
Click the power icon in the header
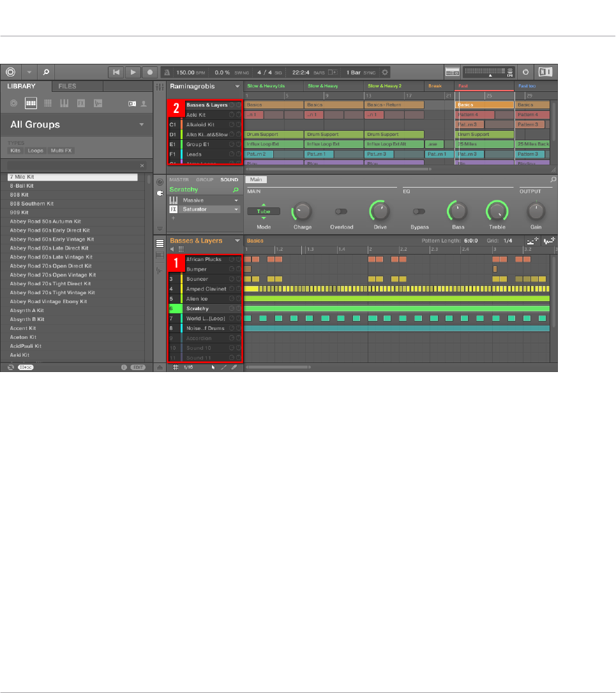click(x=525, y=72)
